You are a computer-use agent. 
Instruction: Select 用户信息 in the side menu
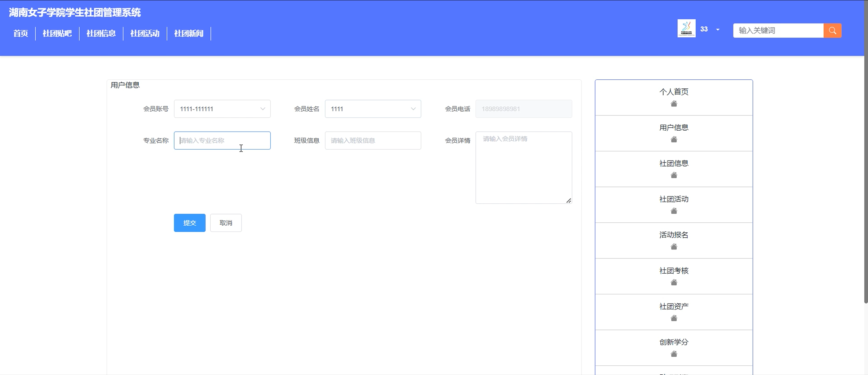(674, 128)
